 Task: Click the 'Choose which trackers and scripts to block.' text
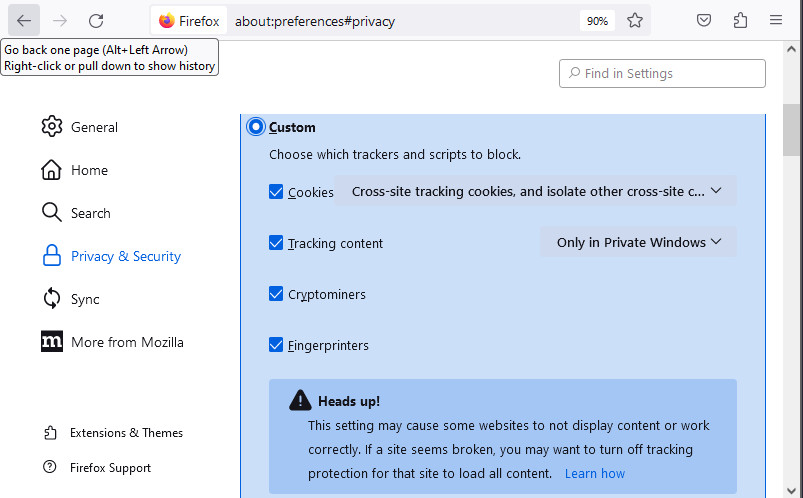tap(395, 154)
